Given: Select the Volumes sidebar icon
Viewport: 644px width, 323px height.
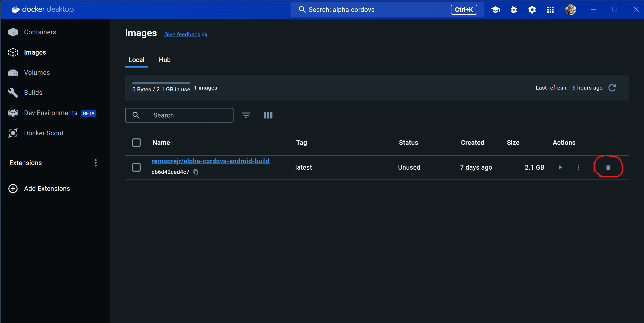Looking at the screenshot, I should pos(13,73).
